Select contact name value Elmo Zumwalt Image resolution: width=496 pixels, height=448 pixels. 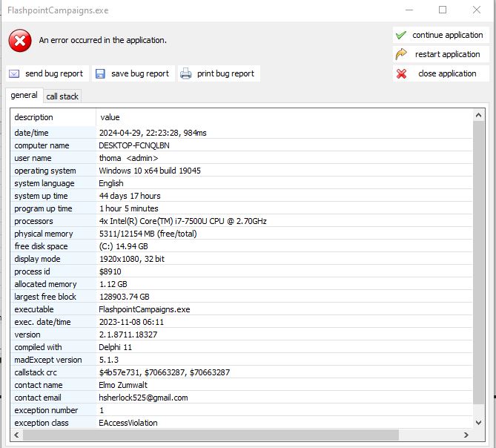point(123,386)
